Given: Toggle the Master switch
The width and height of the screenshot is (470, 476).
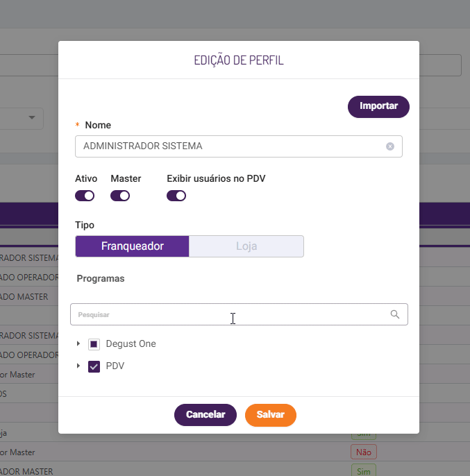Looking at the screenshot, I should coord(120,196).
